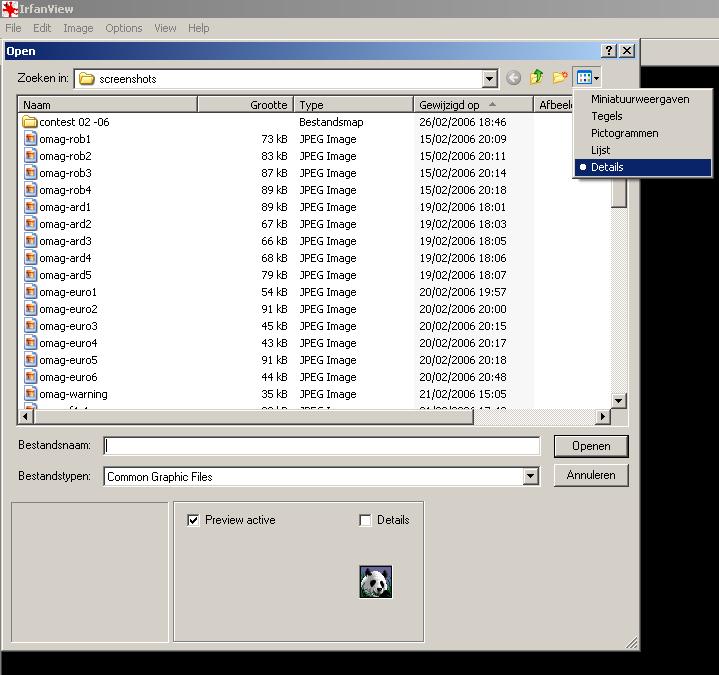This screenshot has width=719, height=675.
Task: Choose Miniatuurweergaven from view menu
Action: tap(640, 99)
